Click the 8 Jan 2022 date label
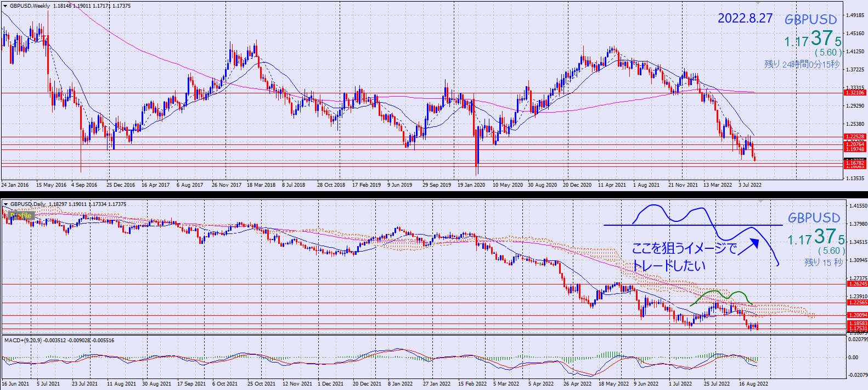The height and width of the screenshot is (390, 868). [401, 384]
